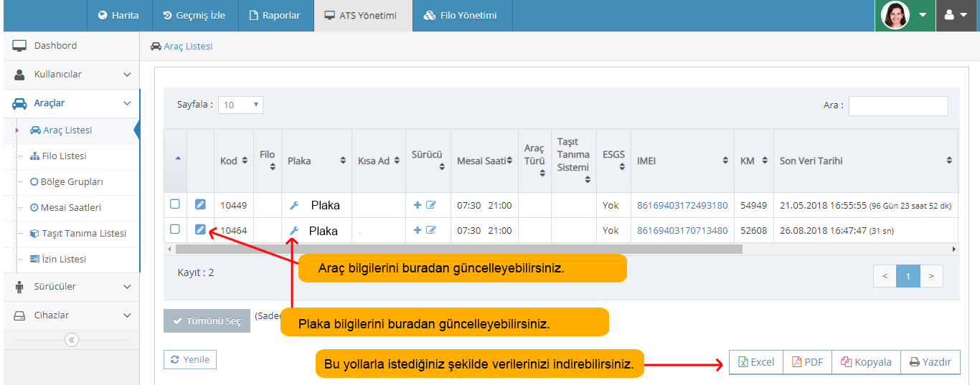
Task: Open IMEI link 86169403170713480
Action: point(682,231)
